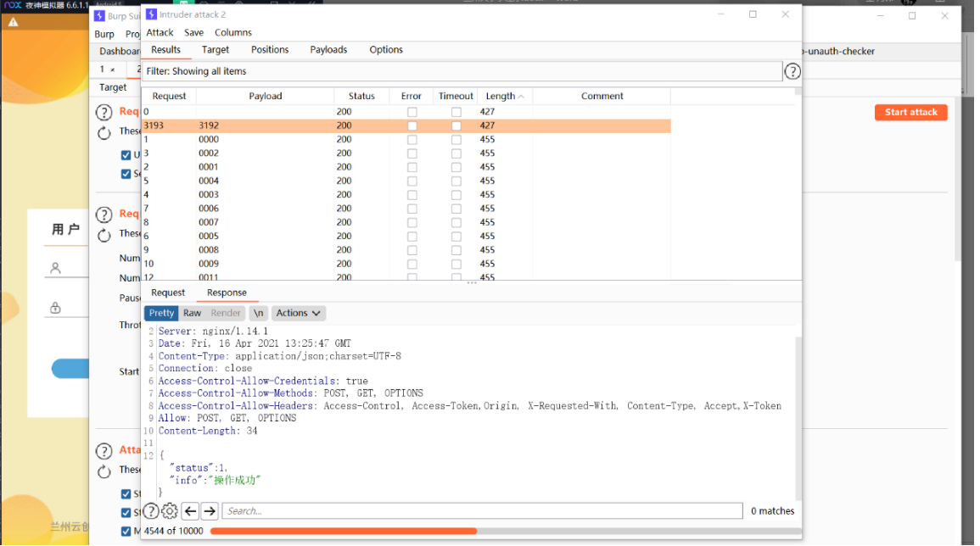Tick the Error checkbox for request 3193
This screenshot has width=980, height=546.
pyautogui.click(x=412, y=125)
